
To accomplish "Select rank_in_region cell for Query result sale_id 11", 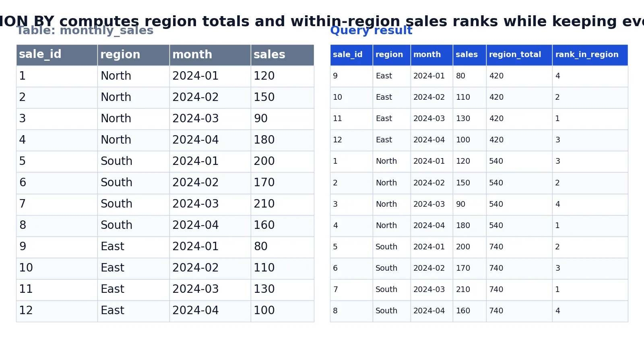I will click(x=590, y=119).
